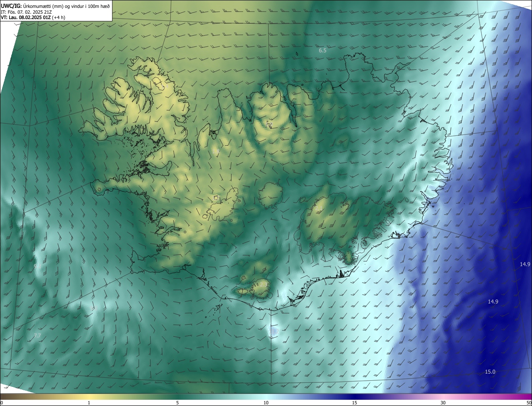Click the 50 tick label on the colour scale

tap(529, 403)
